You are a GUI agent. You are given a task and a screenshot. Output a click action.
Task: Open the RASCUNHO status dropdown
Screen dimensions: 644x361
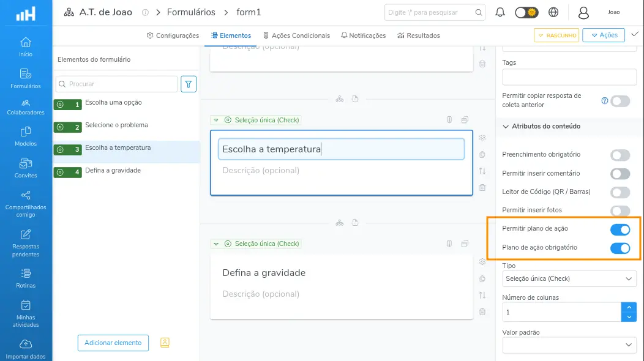(556, 35)
